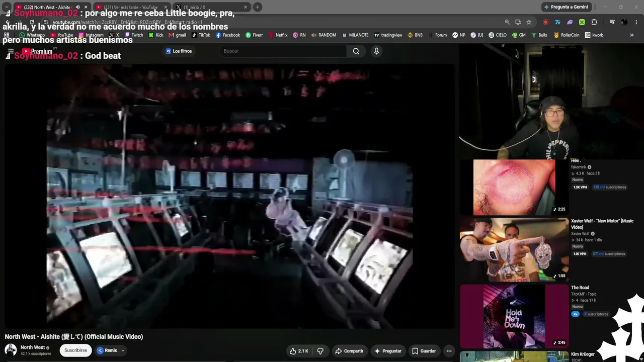644x362 pixels.
Task: Open the green dice extension icon
Action: (x=582, y=22)
